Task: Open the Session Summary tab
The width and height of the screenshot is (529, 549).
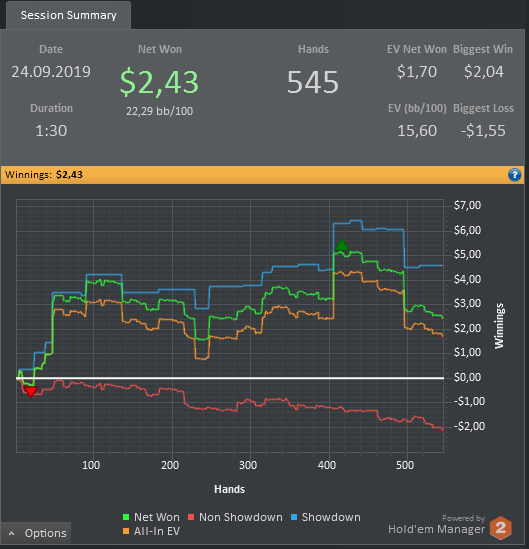Action: 68,15
